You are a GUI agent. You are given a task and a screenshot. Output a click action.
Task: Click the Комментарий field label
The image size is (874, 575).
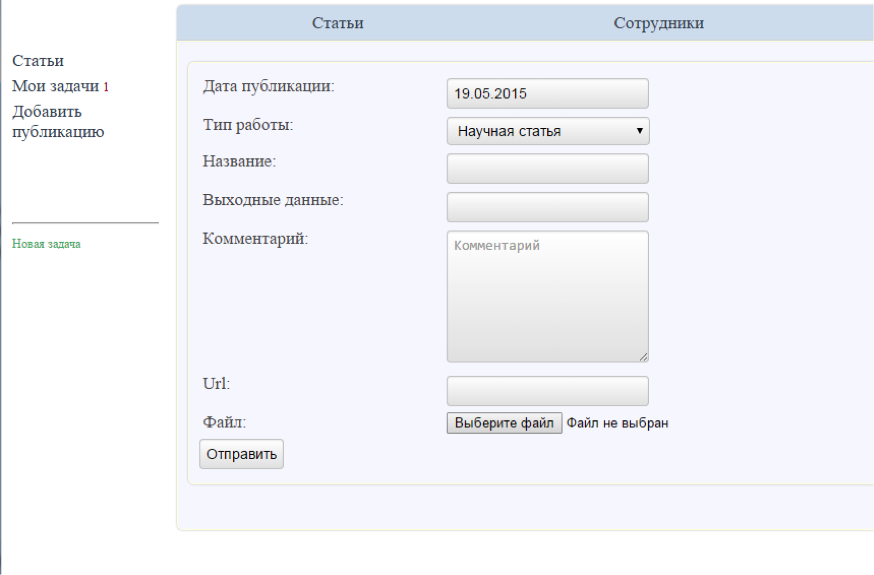tap(255, 238)
